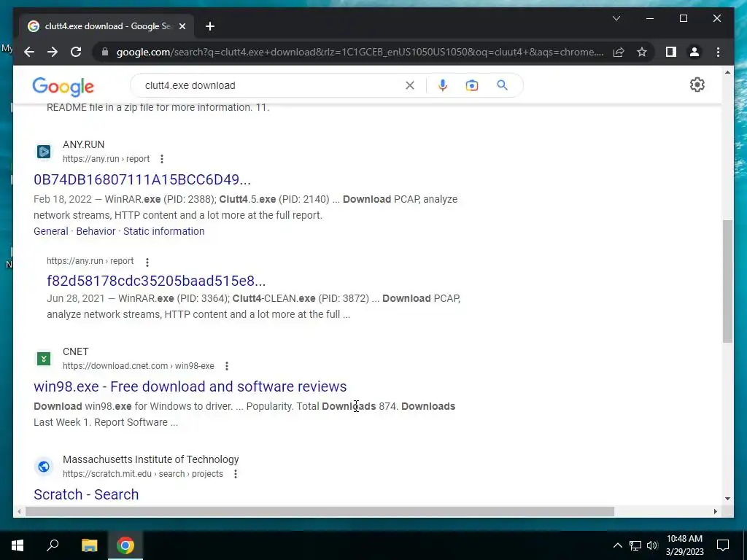
Task: Open the Scratch - Search result
Action: pyautogui.click(x=86, y=494)
